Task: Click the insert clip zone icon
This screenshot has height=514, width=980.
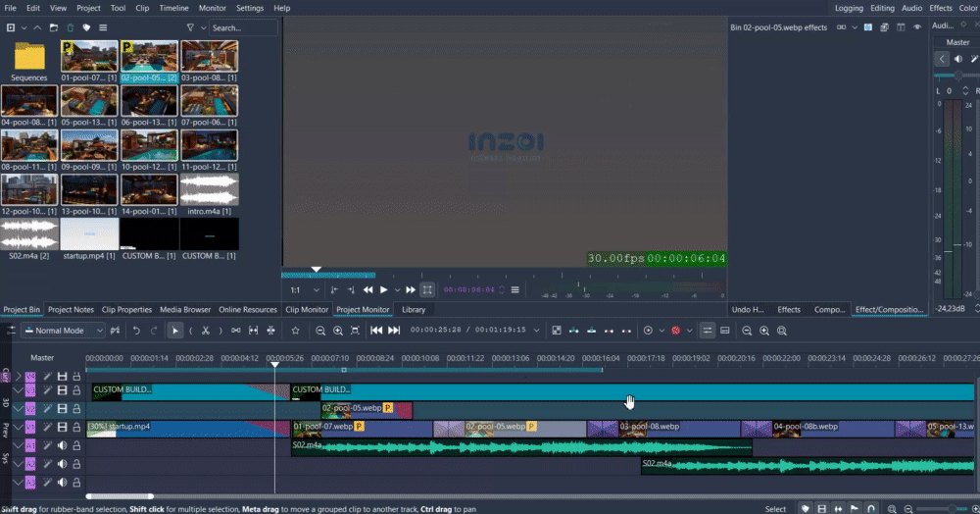Action: pos(573,331)
